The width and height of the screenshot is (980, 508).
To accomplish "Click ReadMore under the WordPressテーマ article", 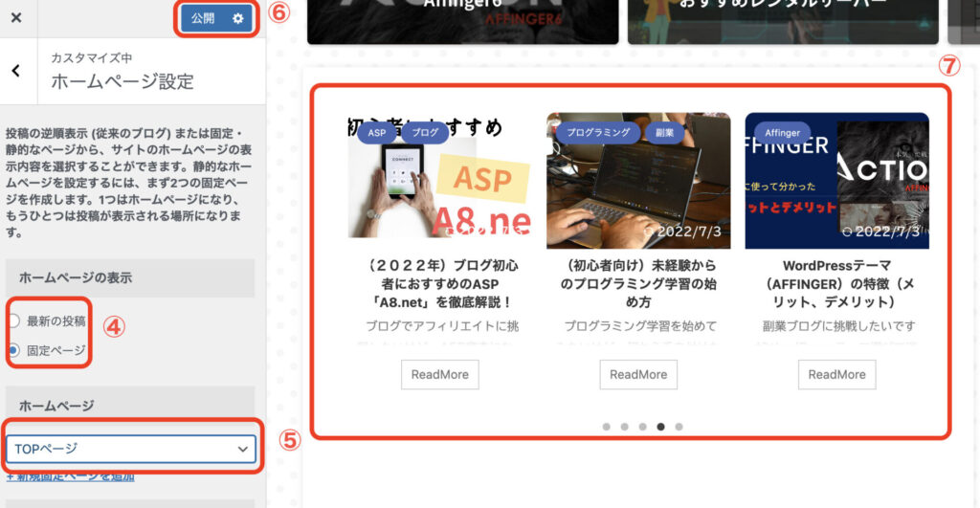I will point(836,374).
